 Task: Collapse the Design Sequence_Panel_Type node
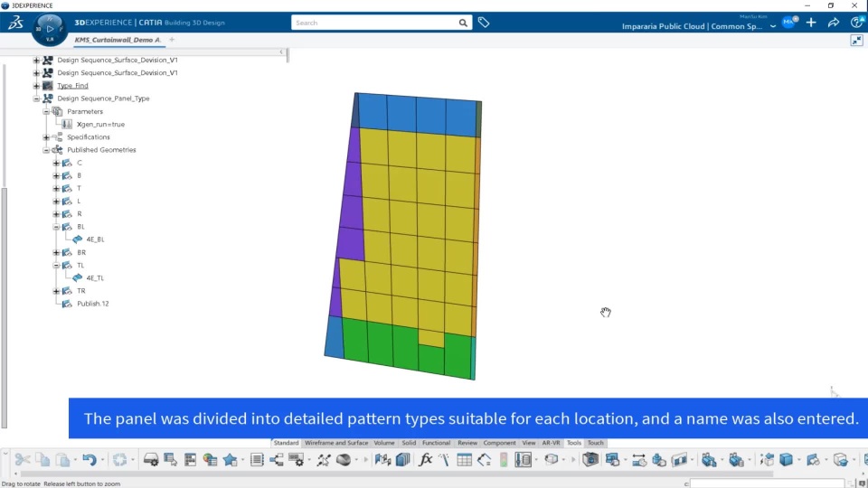click(36, 99)
